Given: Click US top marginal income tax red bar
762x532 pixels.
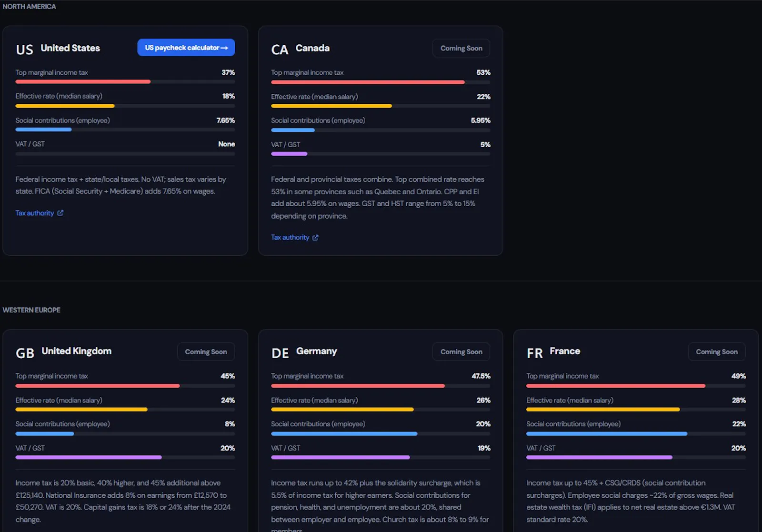Looking at the screenshot, I should click(83, 82).
